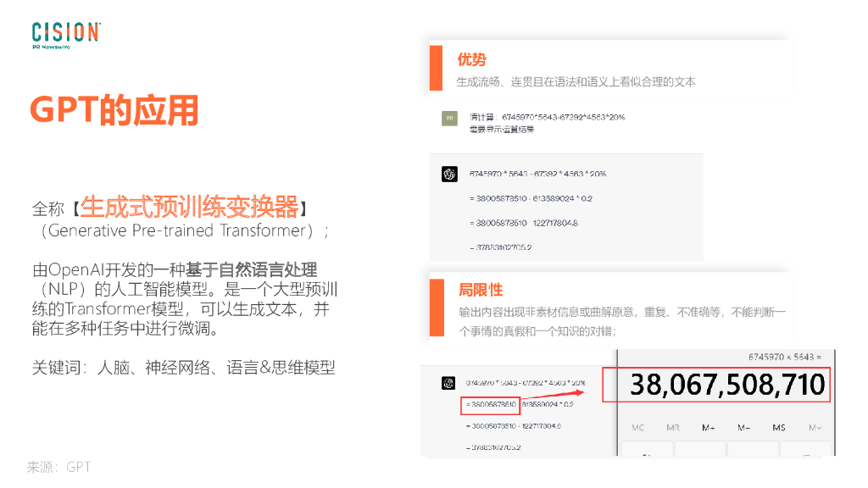Click the calculator M− button
Viewport: 868px width, 488px height.
[743, 428]
